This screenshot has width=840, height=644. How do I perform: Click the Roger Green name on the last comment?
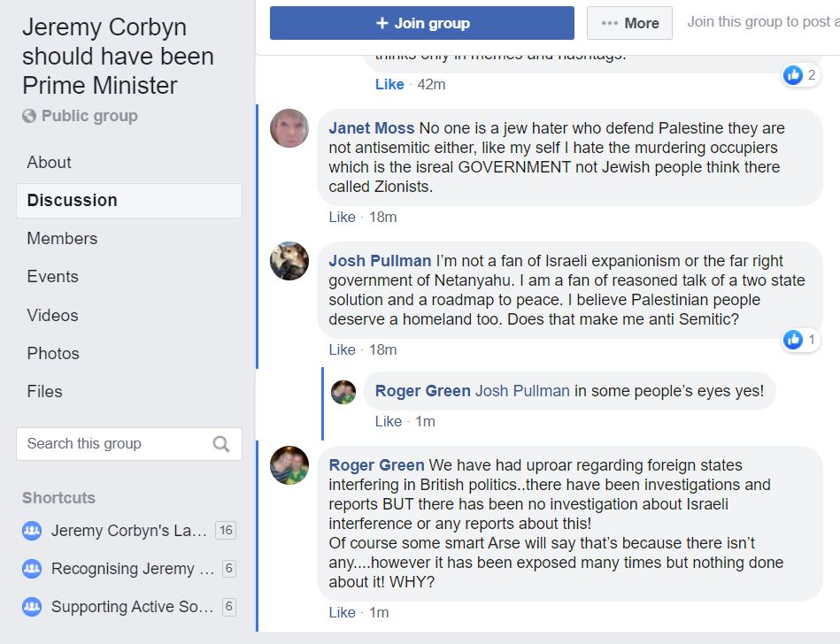376,465
